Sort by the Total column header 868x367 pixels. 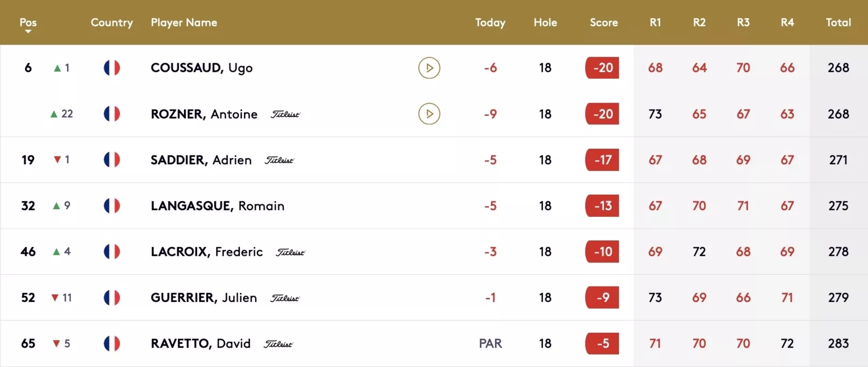[x=838, y=23]
